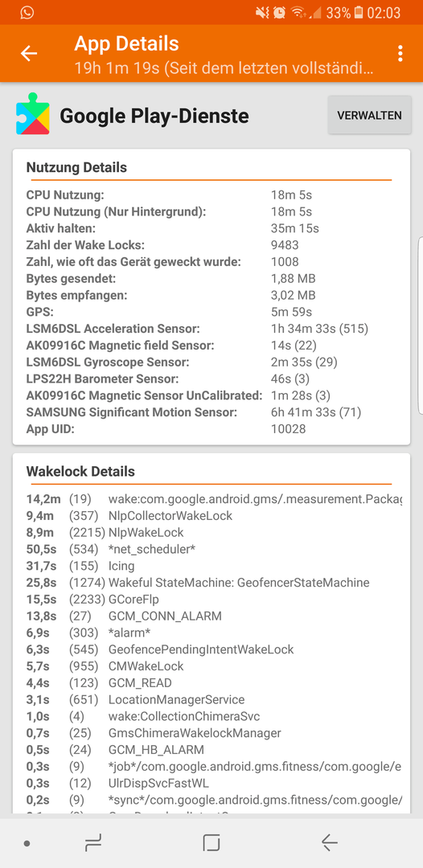Tap the Google Play-Dienste puzzle icon

tap(33, 114)
